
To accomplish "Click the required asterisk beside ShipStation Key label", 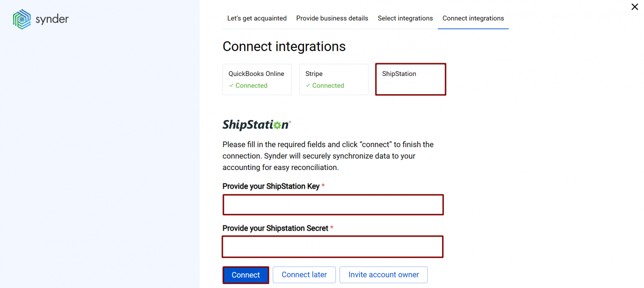I will pyautogui.click(x=323, y=186).
